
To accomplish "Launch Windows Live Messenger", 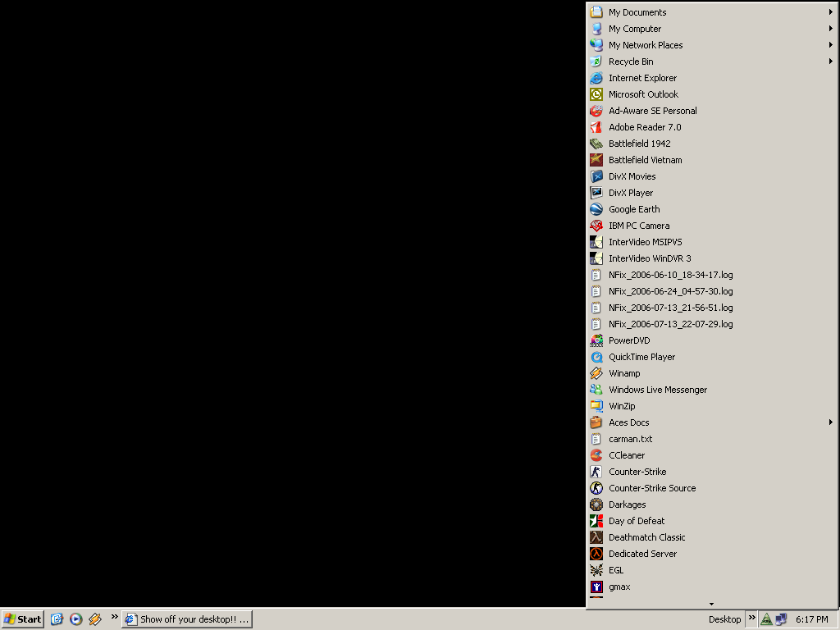I will tap(657, 390).
